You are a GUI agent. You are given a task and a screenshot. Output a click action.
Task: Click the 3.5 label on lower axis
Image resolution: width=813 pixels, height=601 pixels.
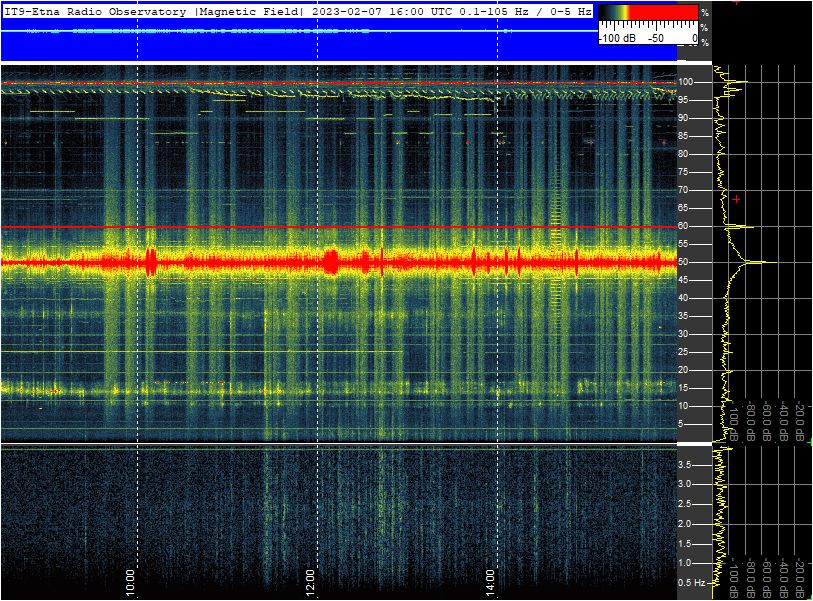(x=687, y=465)
